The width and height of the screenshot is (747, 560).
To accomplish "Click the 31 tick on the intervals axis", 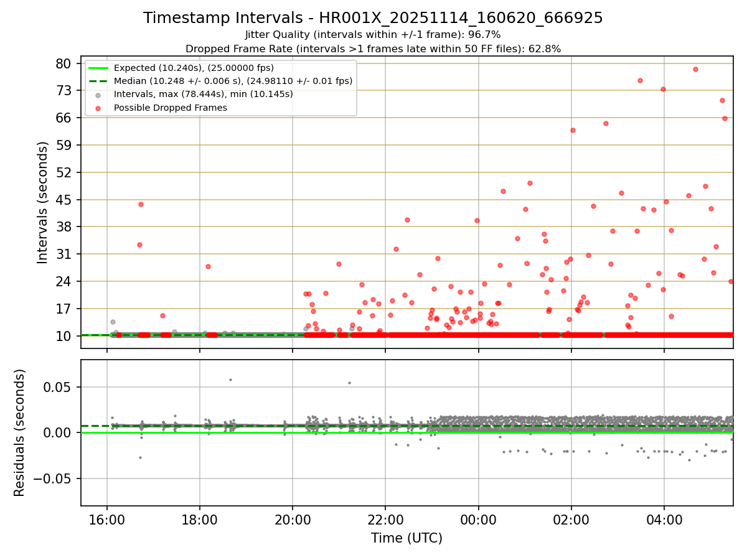I will [63, 254].
